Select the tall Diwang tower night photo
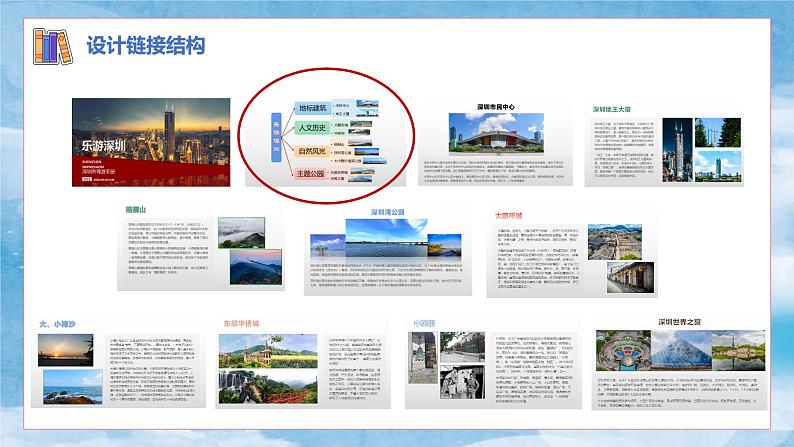This screenshot has width=794, height=447. pos(677,150)
